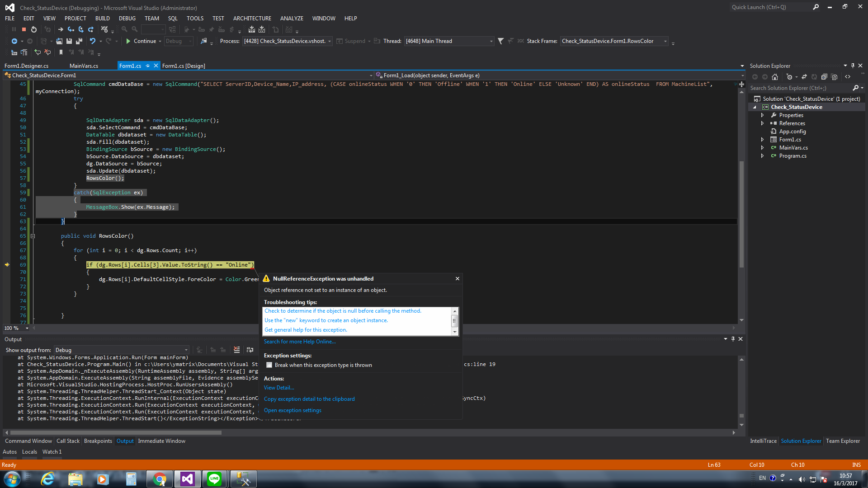Switch to the Form1.cs [Design] tab
The image size is (868, 488).
(x=184, y=66)
